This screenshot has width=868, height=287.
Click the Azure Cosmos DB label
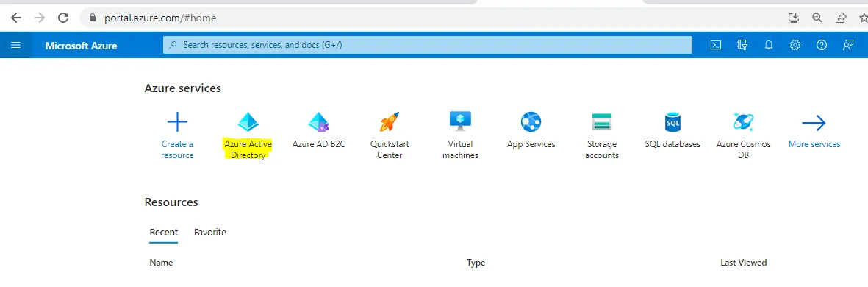(x=744, y=149)
